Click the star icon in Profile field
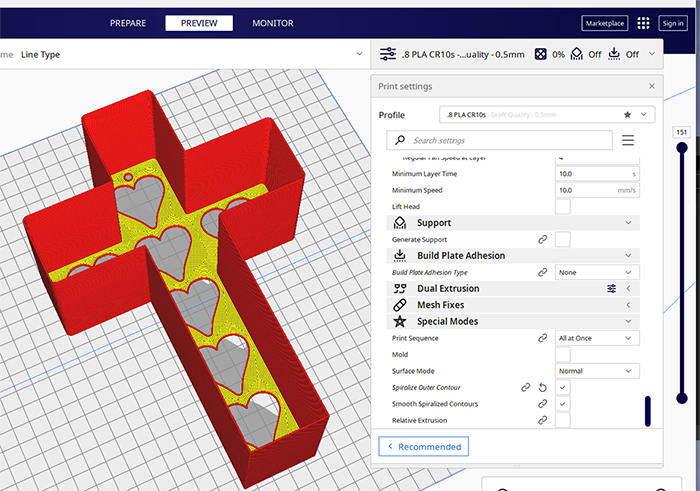 coord(627,115)
